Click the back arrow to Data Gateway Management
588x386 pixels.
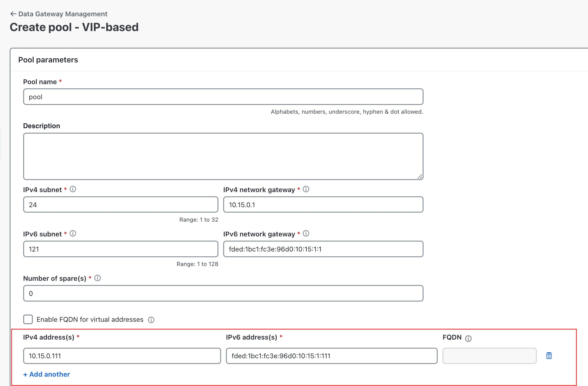tap(13, 14)
